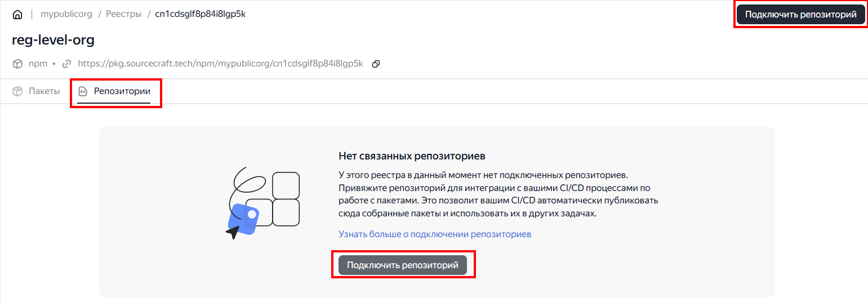This screenshot has width=868, height=302.
Task: Select the cn1cdsglf8p84i8lgp5k breadcrumb
Action: (201, 14)
